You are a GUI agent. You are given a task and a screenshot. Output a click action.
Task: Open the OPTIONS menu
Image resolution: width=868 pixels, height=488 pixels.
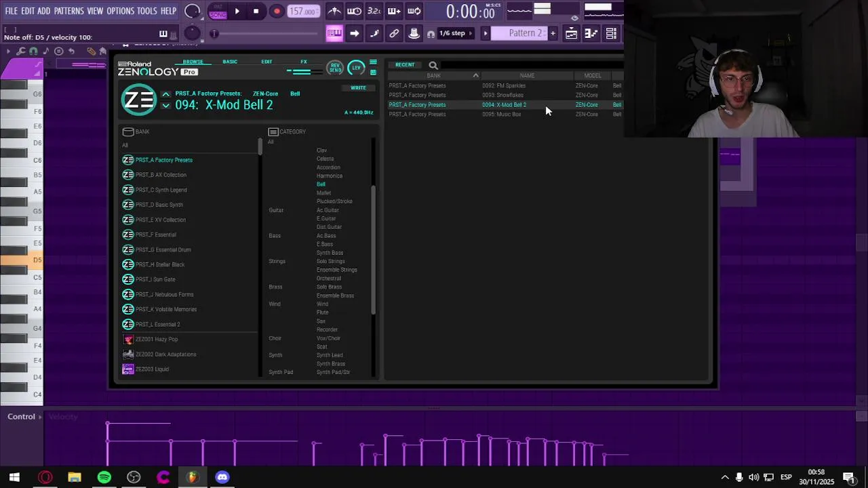(x=121, y=11)
